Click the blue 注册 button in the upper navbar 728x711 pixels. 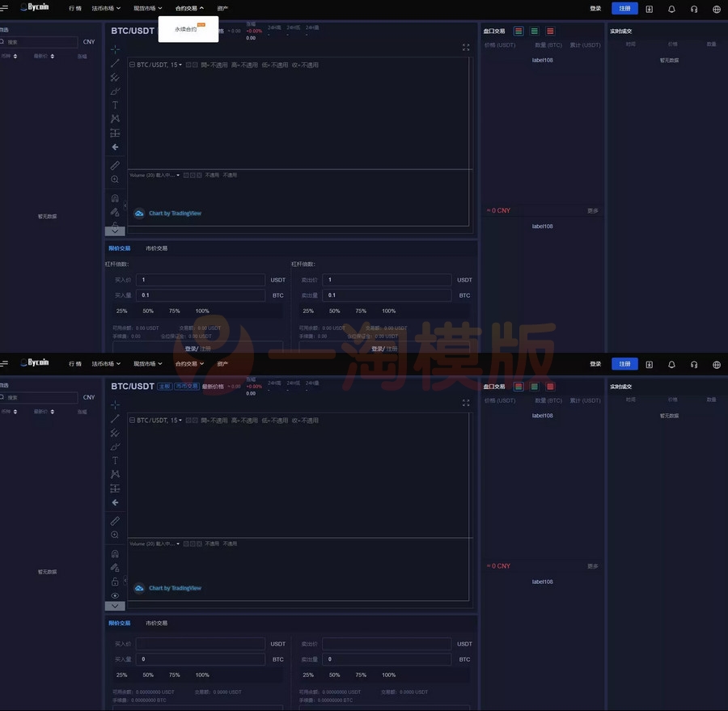click(624, 9)
